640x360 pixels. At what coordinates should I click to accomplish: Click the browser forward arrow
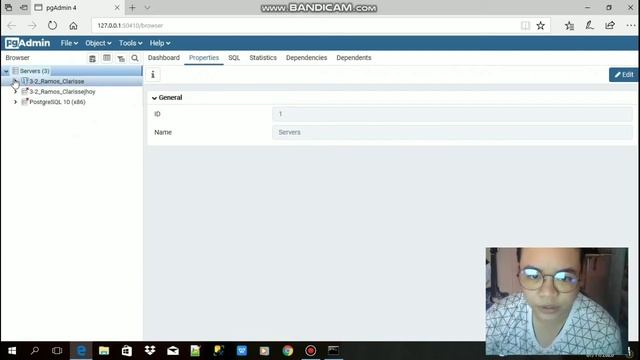tap(32, 26)
